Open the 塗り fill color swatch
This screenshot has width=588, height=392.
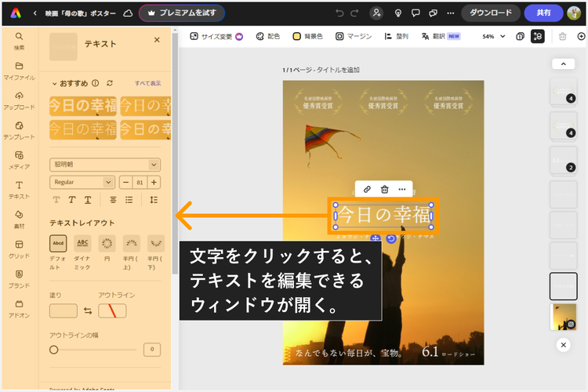[x=64, y=310]
